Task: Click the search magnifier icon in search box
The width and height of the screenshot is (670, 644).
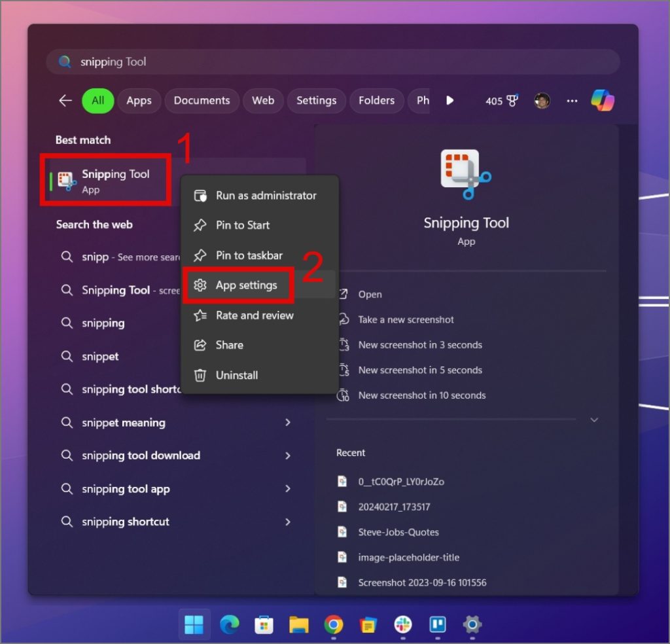Action: pyautogui.click(x=65, y=62)
